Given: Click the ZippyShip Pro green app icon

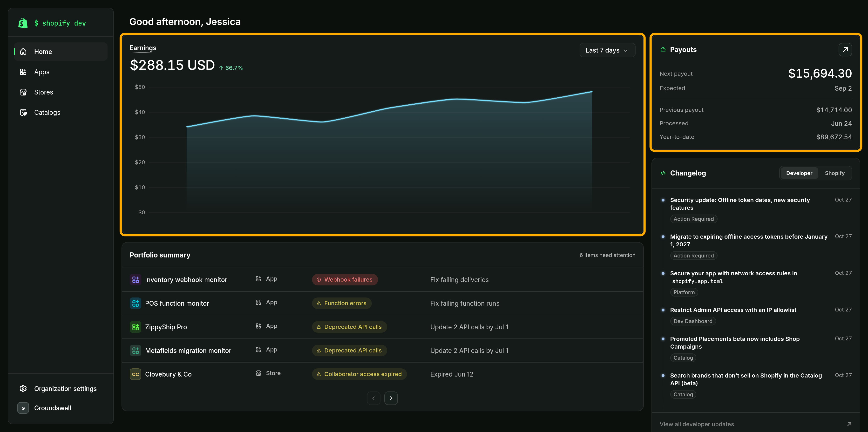Looking at the screenshot, I should tap(136, 327).
